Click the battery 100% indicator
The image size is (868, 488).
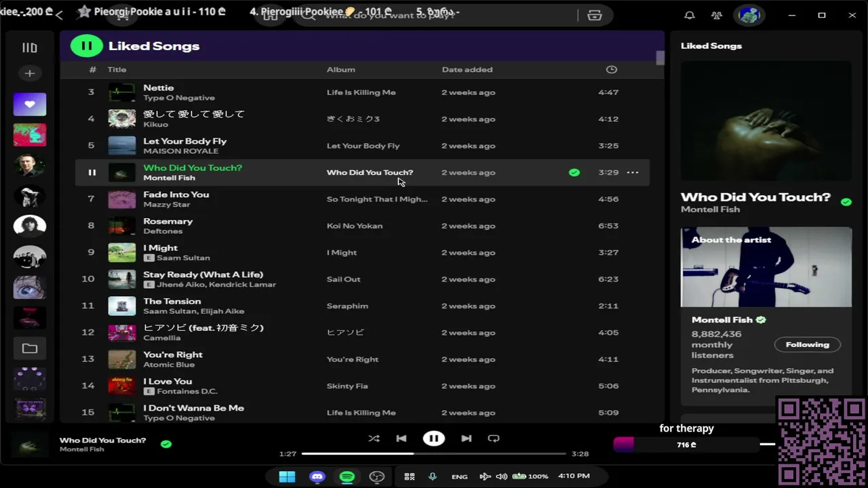coord(530,476)
